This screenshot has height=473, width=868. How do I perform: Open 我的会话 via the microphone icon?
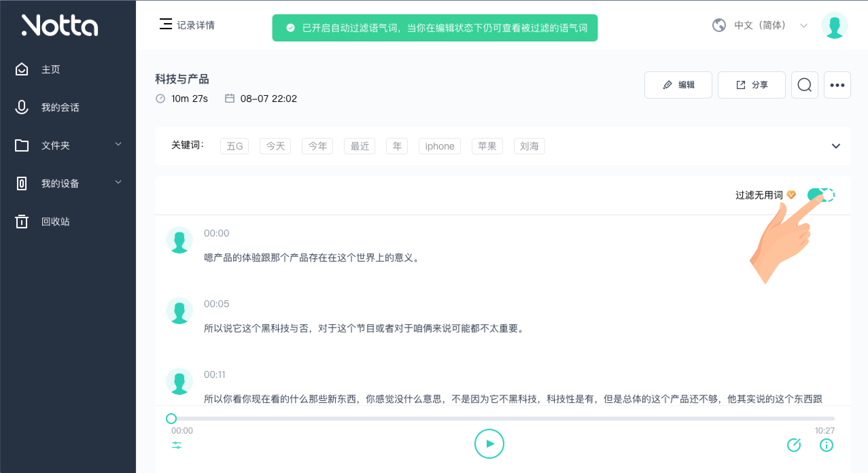21,107
